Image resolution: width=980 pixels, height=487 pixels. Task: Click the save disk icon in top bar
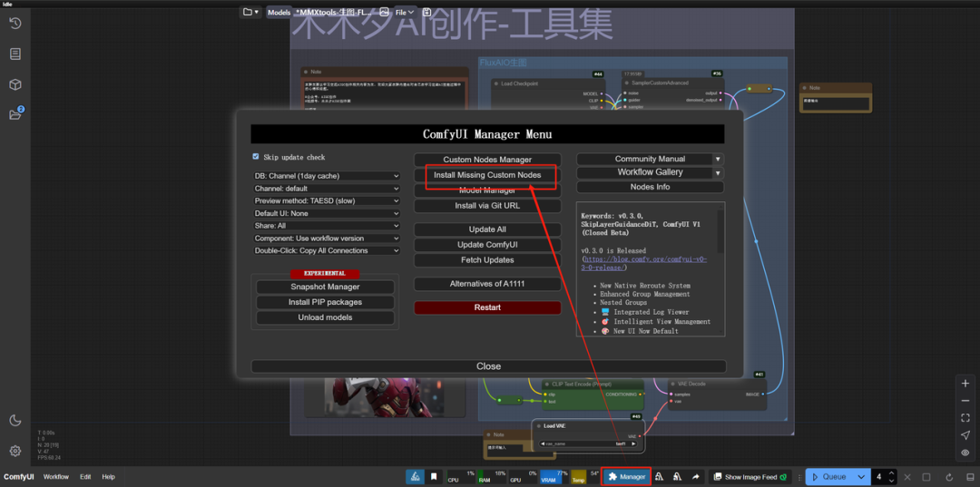426,12
